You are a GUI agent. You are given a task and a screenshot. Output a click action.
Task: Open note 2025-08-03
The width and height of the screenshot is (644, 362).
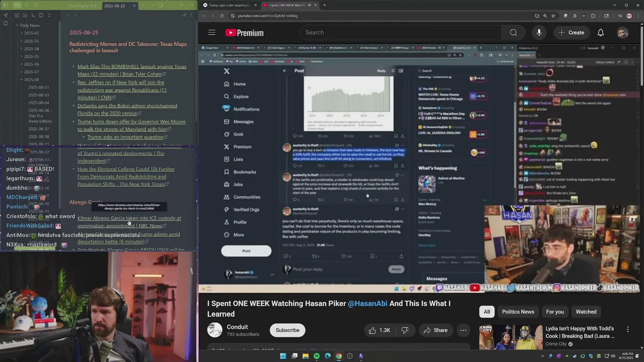click(x=39, y=95)
